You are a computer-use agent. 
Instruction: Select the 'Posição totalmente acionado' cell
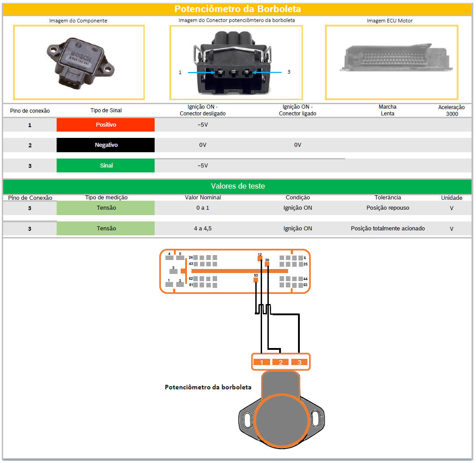point(387,229)
